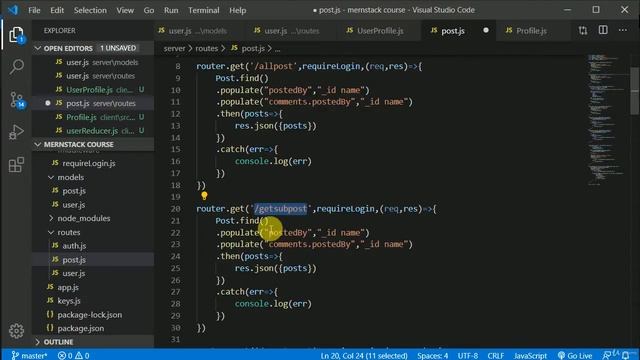
Task: Open the File menu
Action: pos(34,10)
